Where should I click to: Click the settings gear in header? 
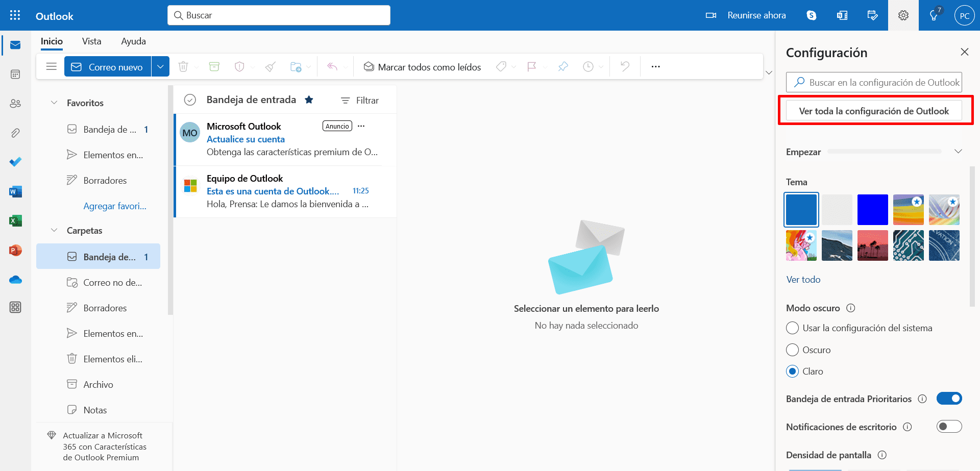[903, 15]
